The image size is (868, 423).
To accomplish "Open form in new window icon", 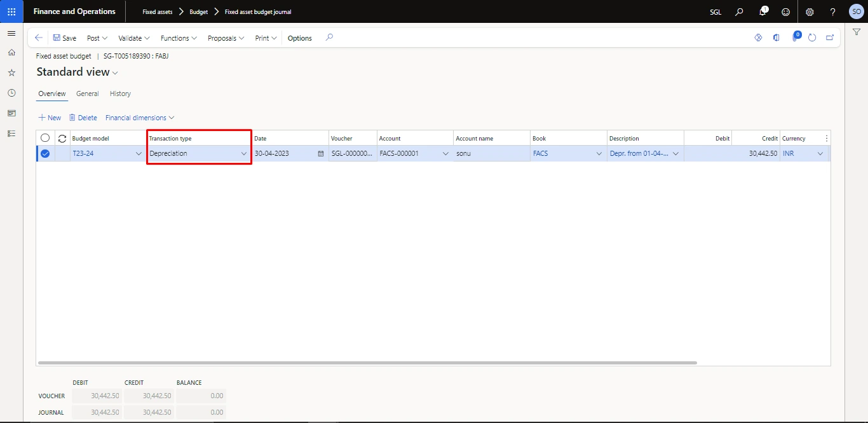I will pyautogui.click(x=830, y=38).
